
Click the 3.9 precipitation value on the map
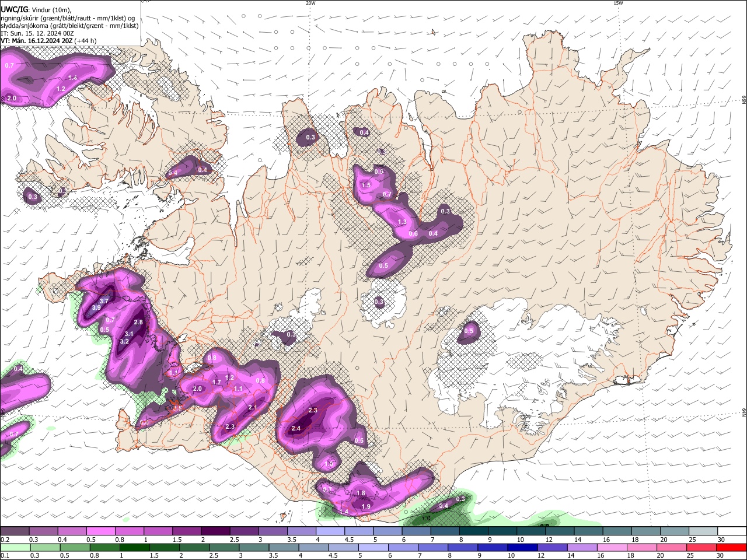[96, 307]
